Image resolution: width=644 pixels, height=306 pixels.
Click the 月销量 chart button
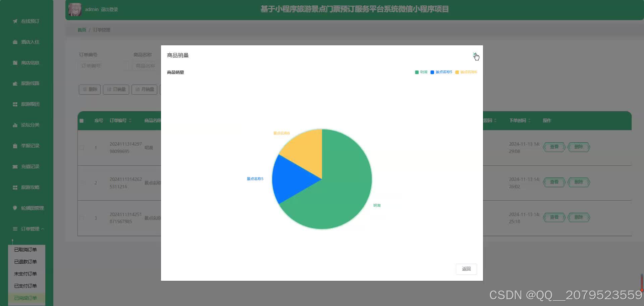[x=144, y=90]
